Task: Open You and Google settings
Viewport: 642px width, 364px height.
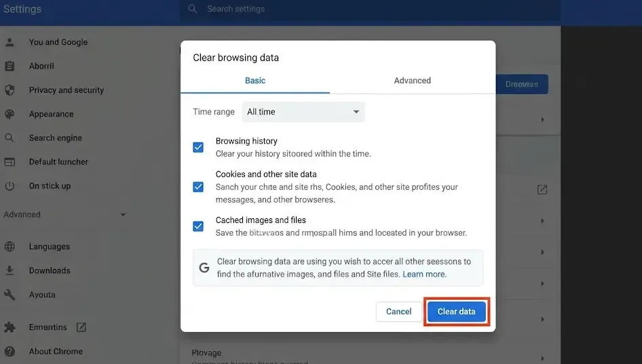Action: (x=58, y=42)
